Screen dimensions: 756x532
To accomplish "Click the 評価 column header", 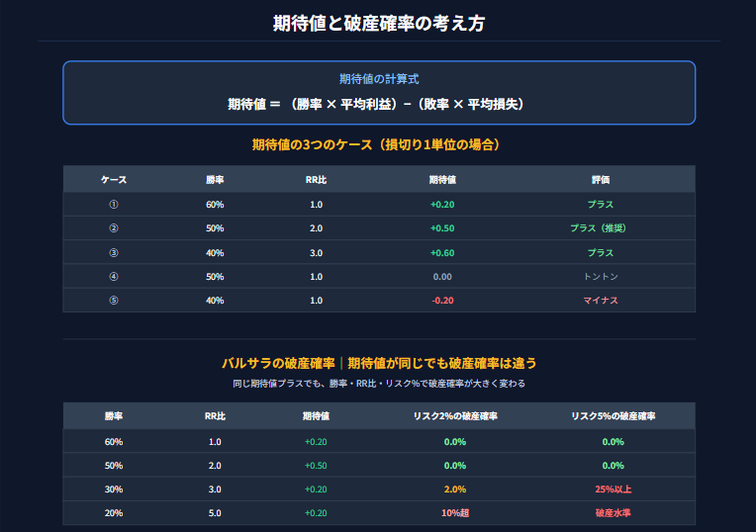I will pos(600,180).
